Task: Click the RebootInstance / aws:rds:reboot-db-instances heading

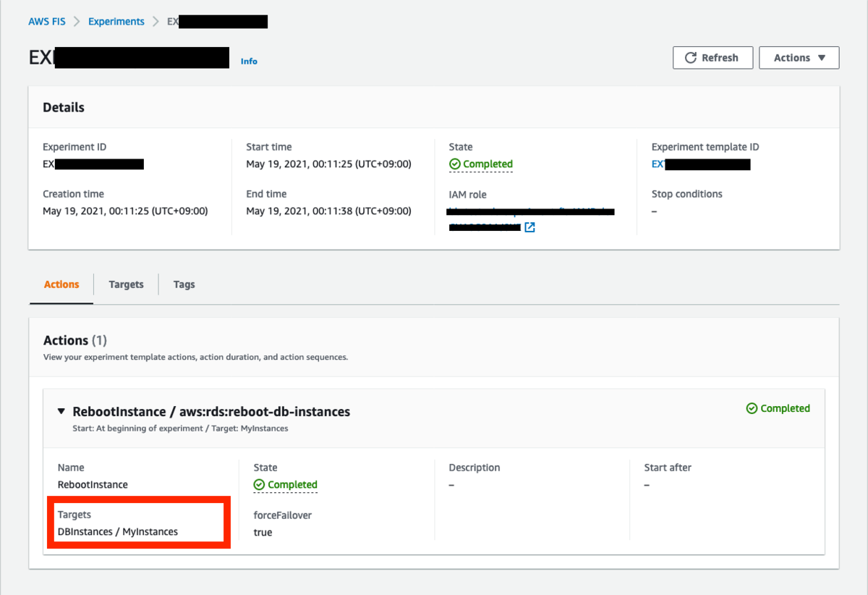Action: (x=211, y=411)
